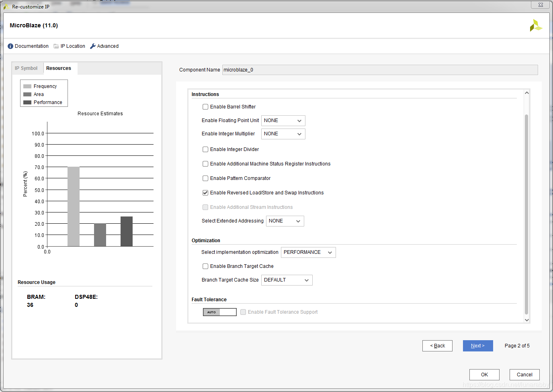Click the IP Location folder icon
This screenshot has width=553, height=392.
56,46
